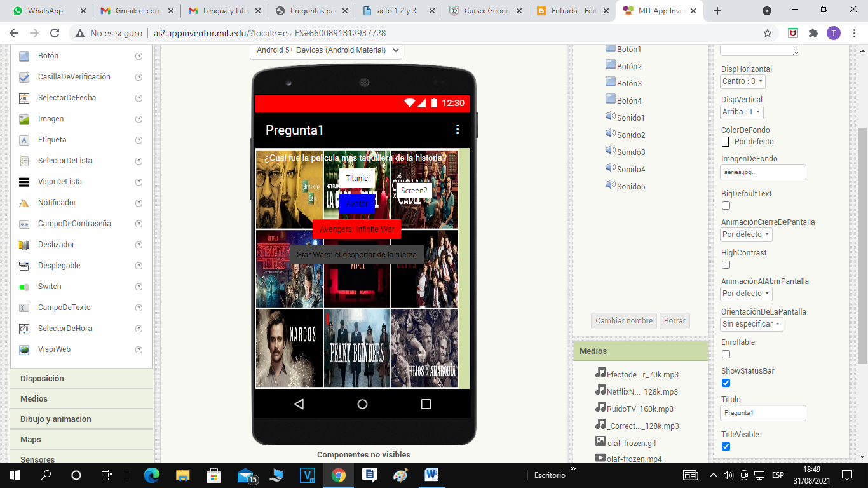The height and width of the screenshot is (488, 868).
Task: Select the Botón palette component icon
Action: tap(24, 56)
